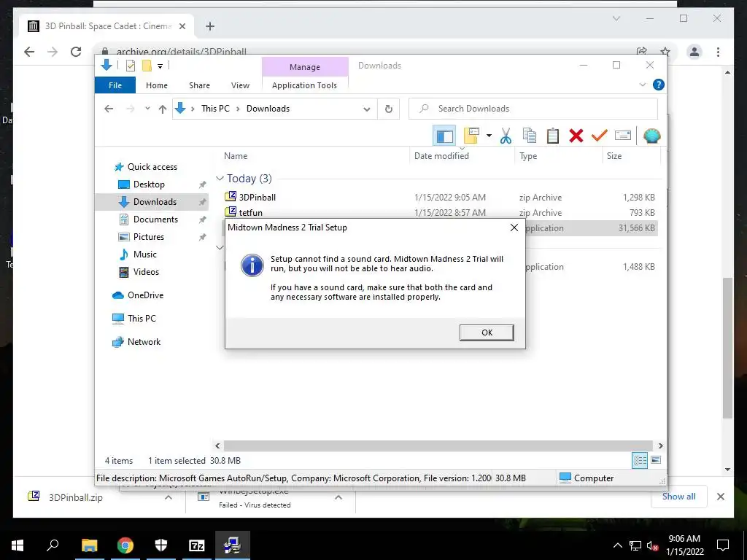The width and height of the screenshot is (747, 560).
Task: Open a new Chrome tab
Action: [x=210, y=26]
